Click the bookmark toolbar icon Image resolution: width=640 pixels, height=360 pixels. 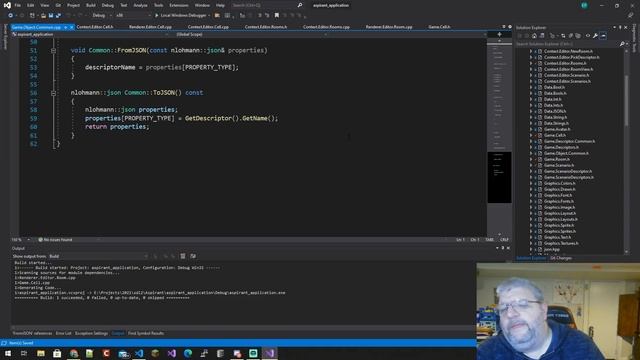click(277, 15)
